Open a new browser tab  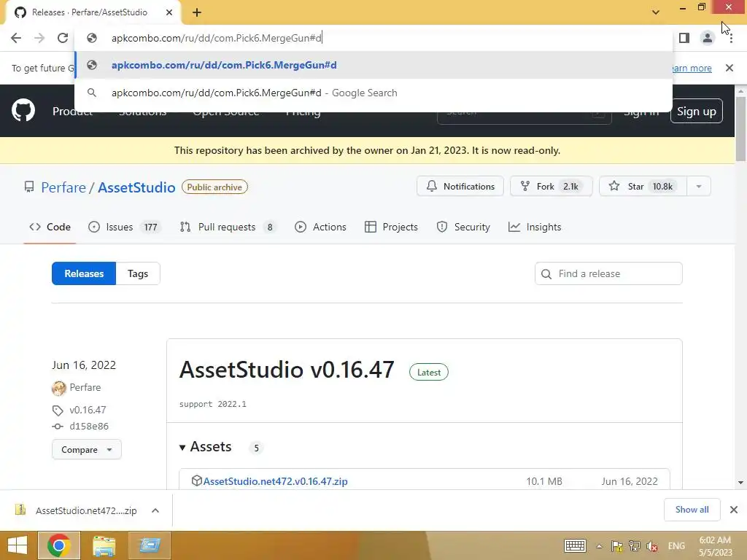(197, 12)
